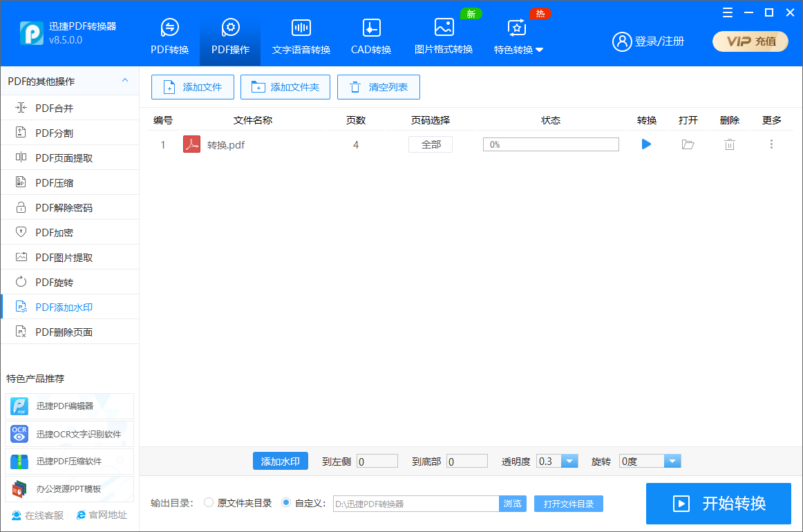The height and width of the screenshot is (532, 803).
Task: Click the red PDF icon of 转换.pdf
Action: click(191, 144)
